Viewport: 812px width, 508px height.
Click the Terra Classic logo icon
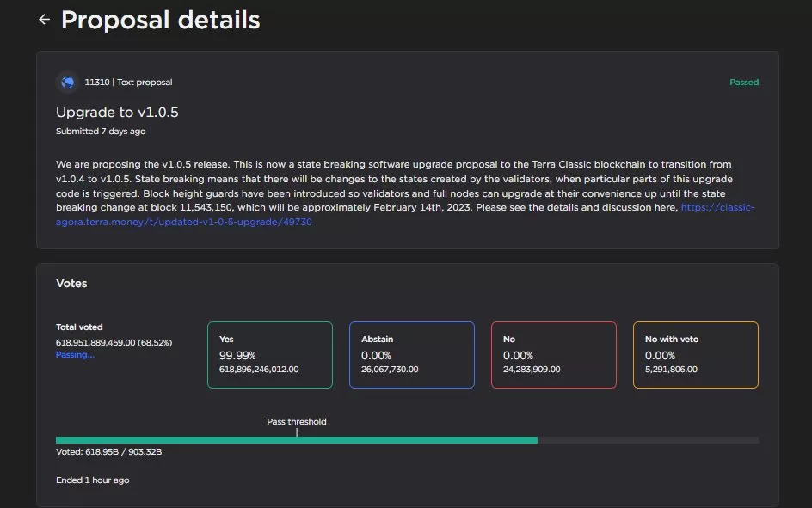click(x=67, y=82)
